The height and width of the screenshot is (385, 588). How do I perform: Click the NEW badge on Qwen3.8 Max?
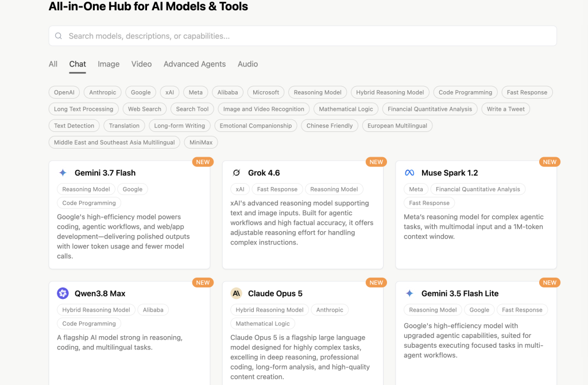(203, 283)
